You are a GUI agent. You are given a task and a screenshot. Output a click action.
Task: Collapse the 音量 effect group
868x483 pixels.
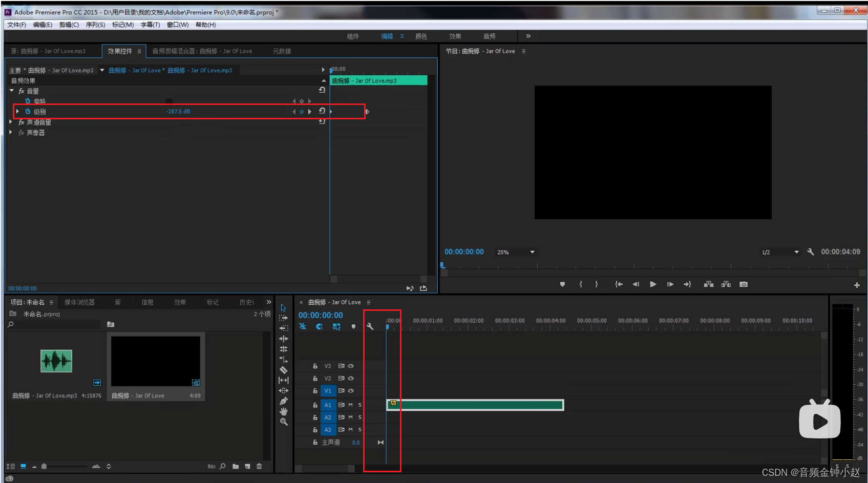tap(11, 91)
